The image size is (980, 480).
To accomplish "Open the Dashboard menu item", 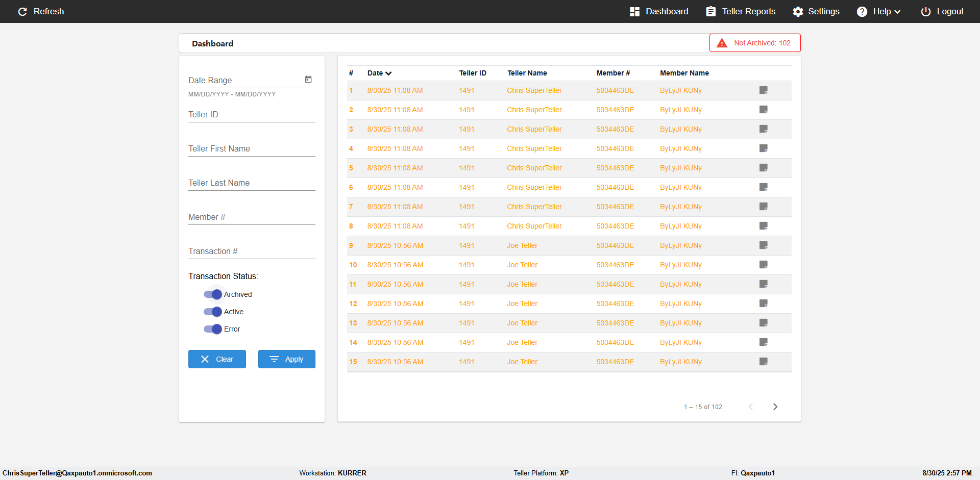I will tap(659, 11).
